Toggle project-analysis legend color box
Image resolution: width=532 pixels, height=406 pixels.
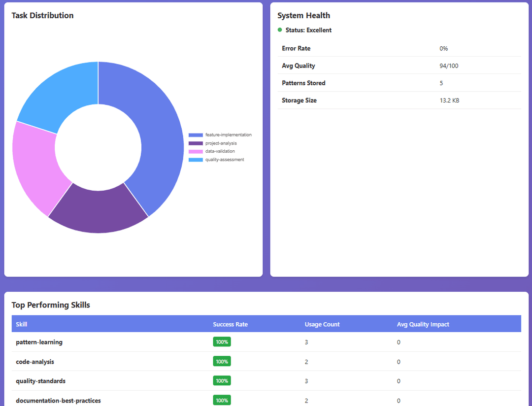pyautogui.click(x=196, y=143)
